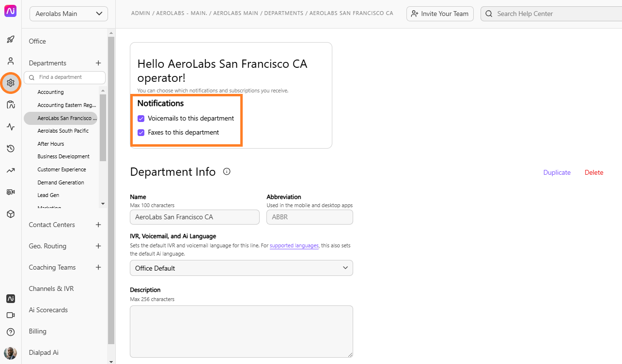Click department list scroll-down arrow

point(103,204)
